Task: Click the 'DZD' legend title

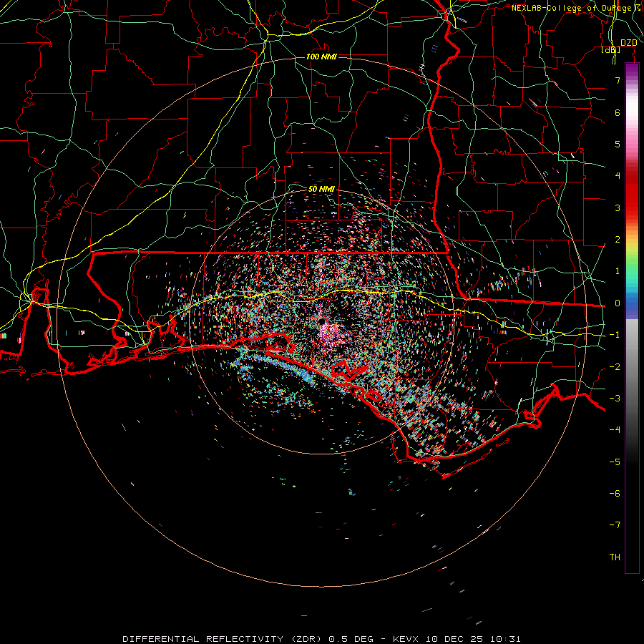Action: (x=628, y=43)
